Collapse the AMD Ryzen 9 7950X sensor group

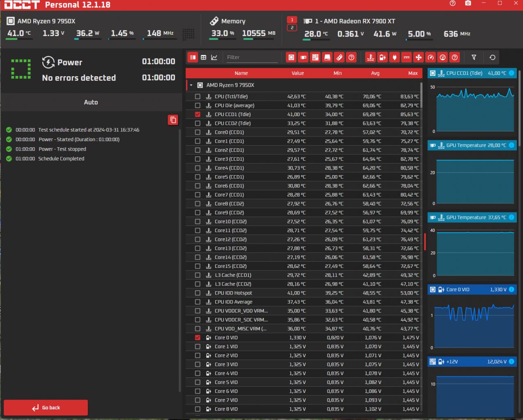tap(191, 85)
